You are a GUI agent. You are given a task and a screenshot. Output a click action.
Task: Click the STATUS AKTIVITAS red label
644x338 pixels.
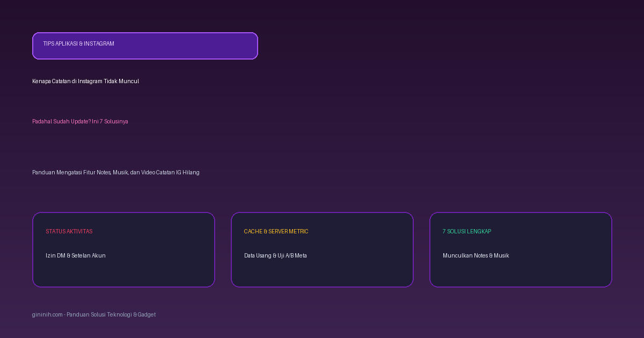point(69,231)
